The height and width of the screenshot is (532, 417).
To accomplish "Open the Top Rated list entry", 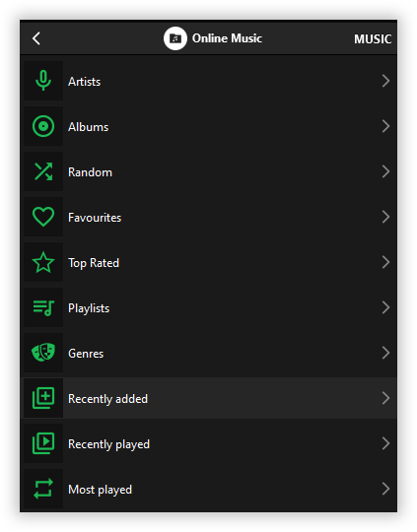I will click(209, 262).
